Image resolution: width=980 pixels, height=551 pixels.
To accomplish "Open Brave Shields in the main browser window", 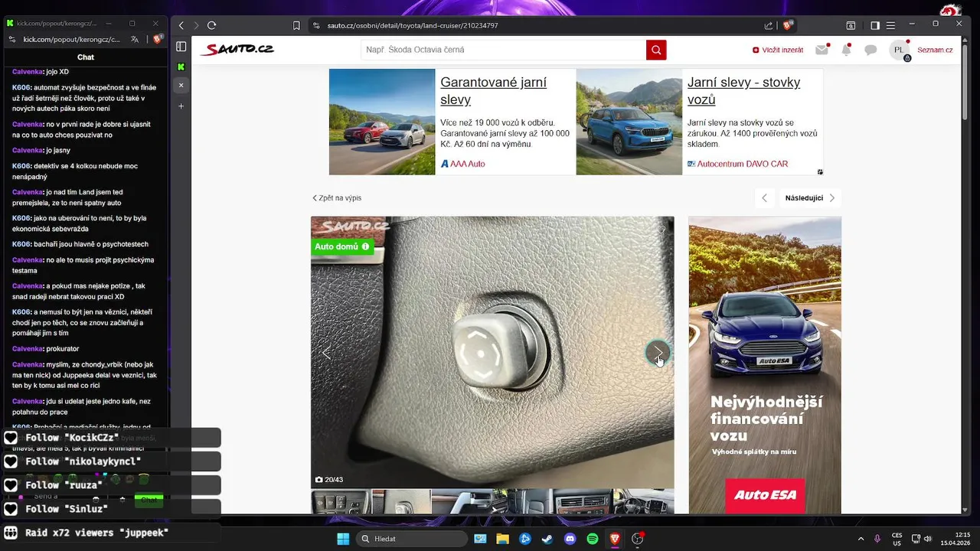I will (x=787, y=25).
